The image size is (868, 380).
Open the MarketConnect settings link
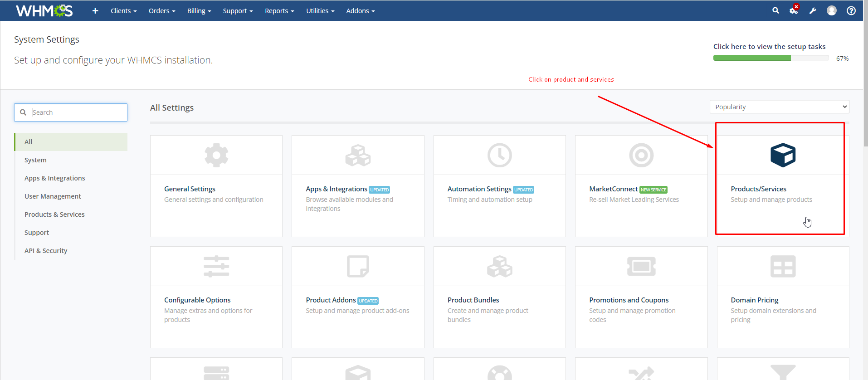[613, 189]
